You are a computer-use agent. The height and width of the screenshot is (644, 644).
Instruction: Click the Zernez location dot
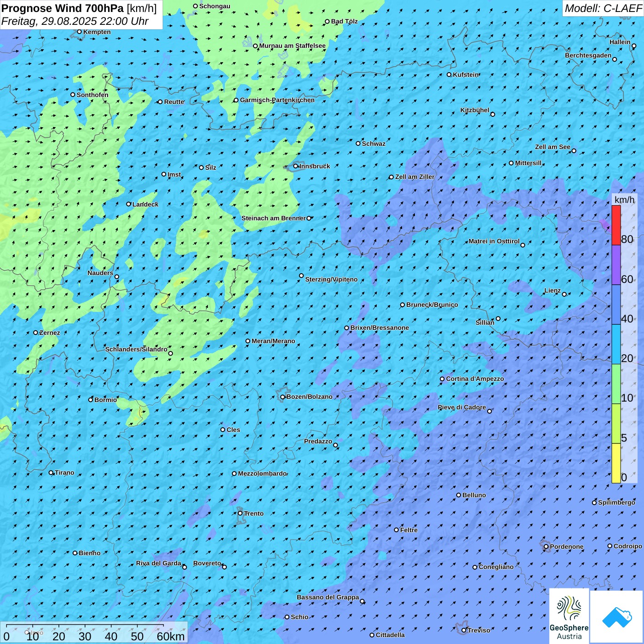pyautogui.click(x=36, y=333)
